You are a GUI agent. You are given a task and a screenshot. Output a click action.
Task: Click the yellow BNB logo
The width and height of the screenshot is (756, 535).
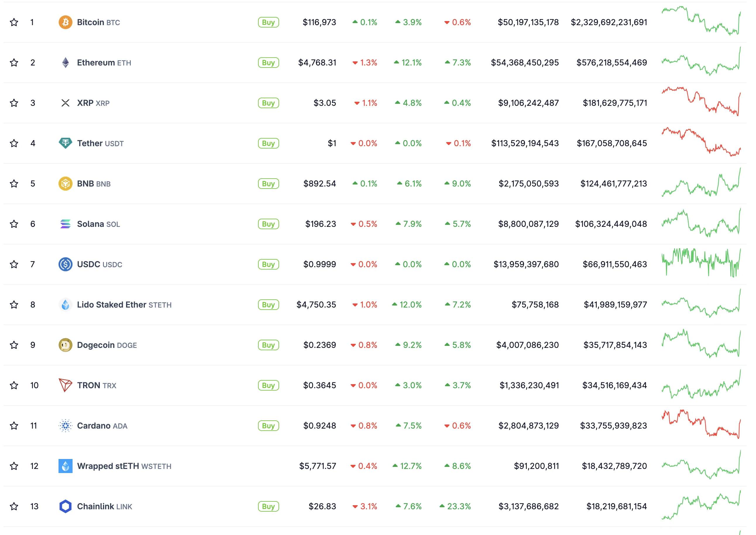[x=66, y=184]
